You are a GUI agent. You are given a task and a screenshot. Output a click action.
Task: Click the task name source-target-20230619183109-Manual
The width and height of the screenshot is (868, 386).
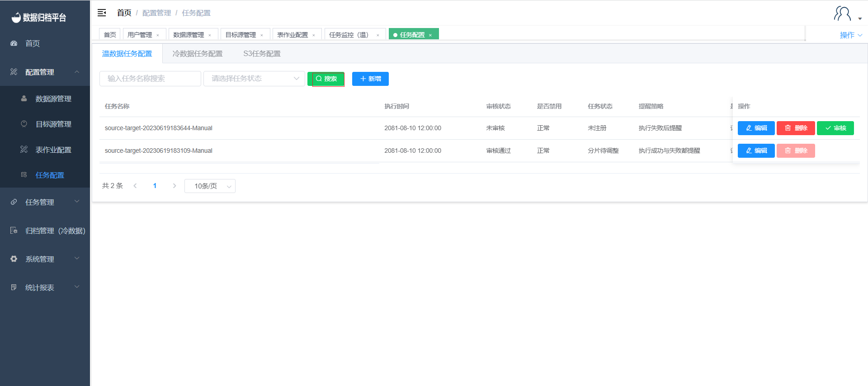click(x=158, y=151)
